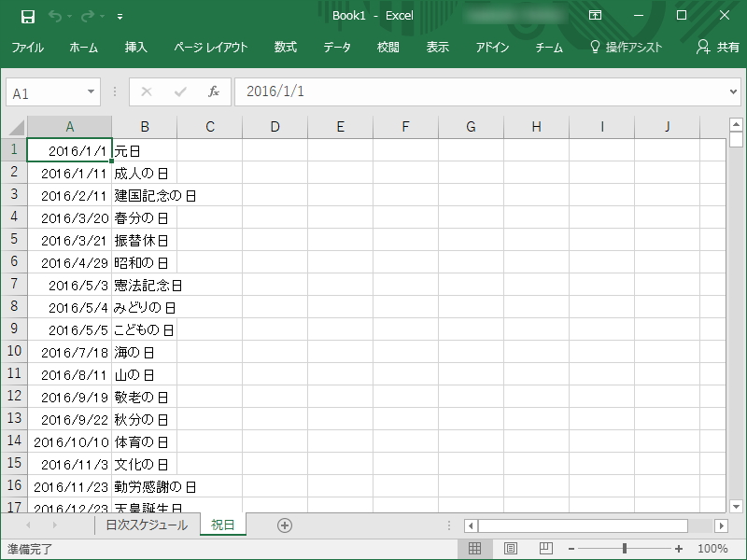The image size is (747, 560).
Task: Select column A header
Action: (69, 127)
